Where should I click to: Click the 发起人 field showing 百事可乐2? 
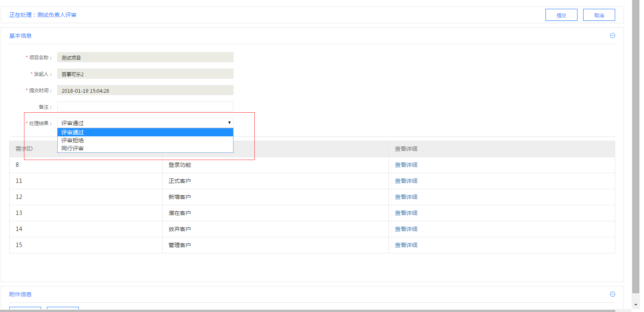[x=145, y=74]
